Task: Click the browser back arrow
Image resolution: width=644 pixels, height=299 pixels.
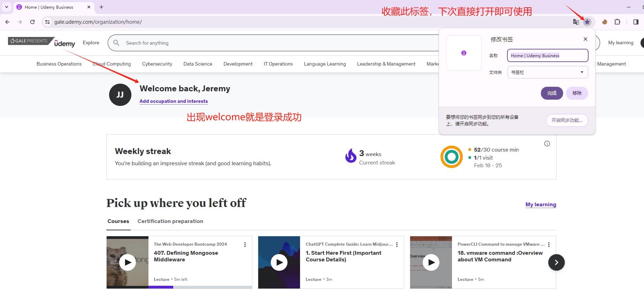Action: (x=7, y=22)
